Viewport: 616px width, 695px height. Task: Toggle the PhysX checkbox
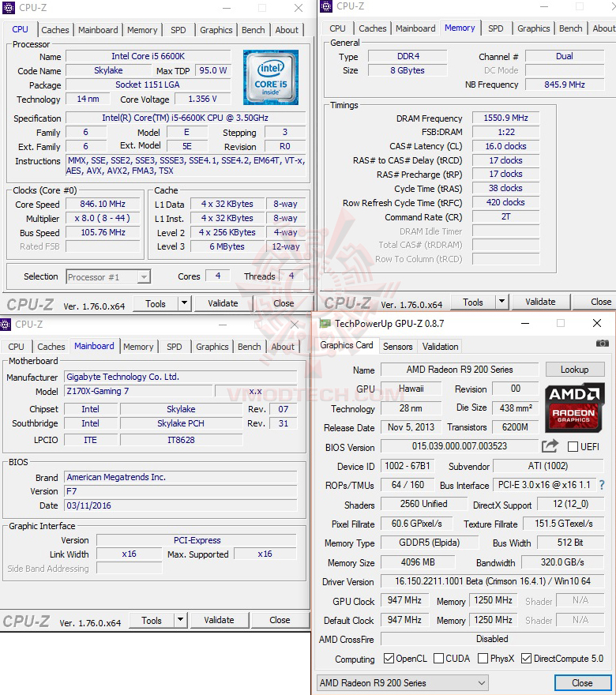[483, 658]
